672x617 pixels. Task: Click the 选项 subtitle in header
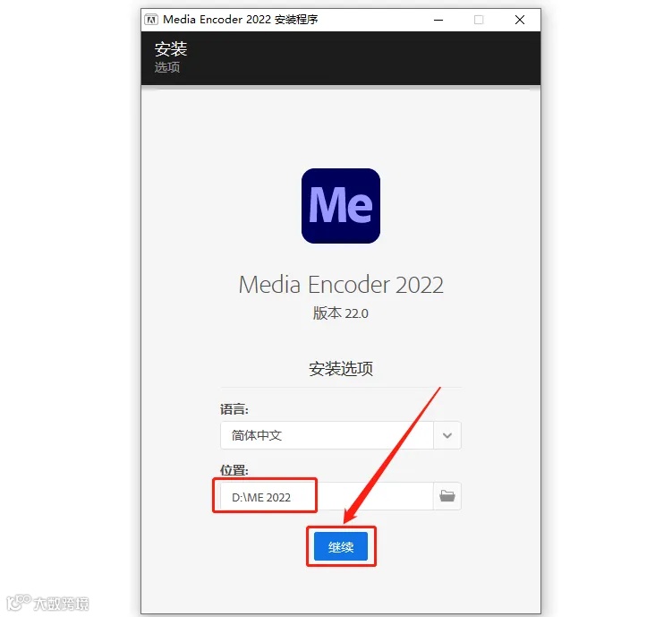pyautogui.click(x=167, y=67)
